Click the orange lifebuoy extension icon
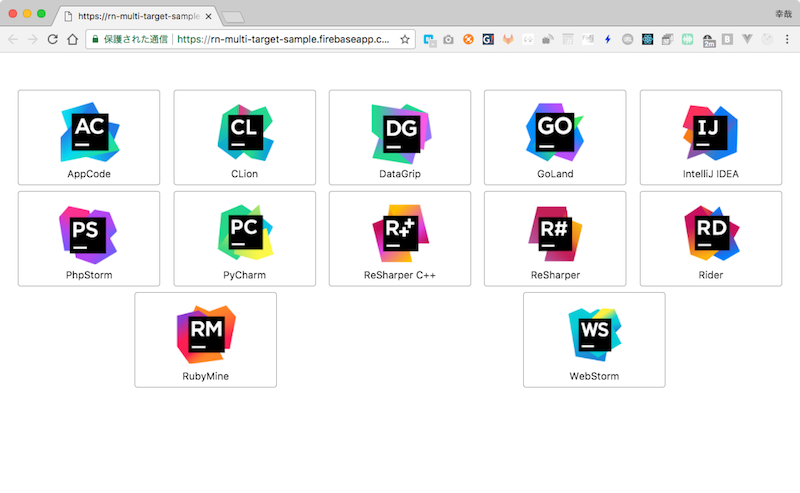This screenshot has height=493, width=800. coord(468,39)
